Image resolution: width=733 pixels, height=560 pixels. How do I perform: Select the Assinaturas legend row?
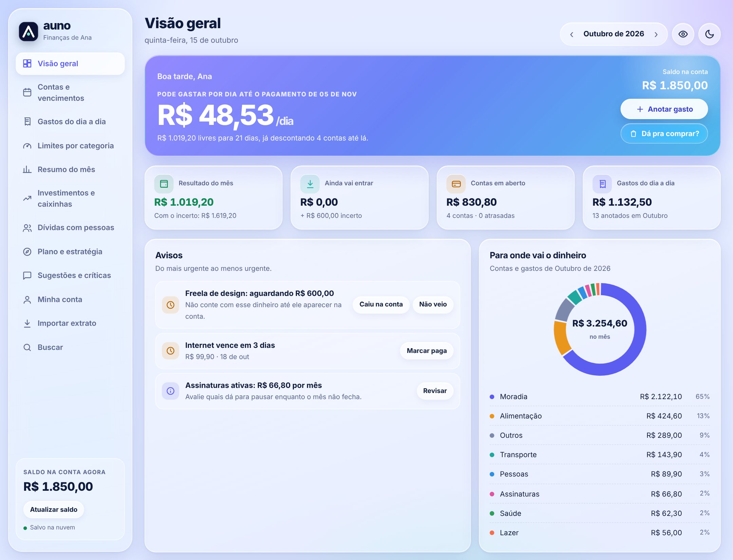600,494
